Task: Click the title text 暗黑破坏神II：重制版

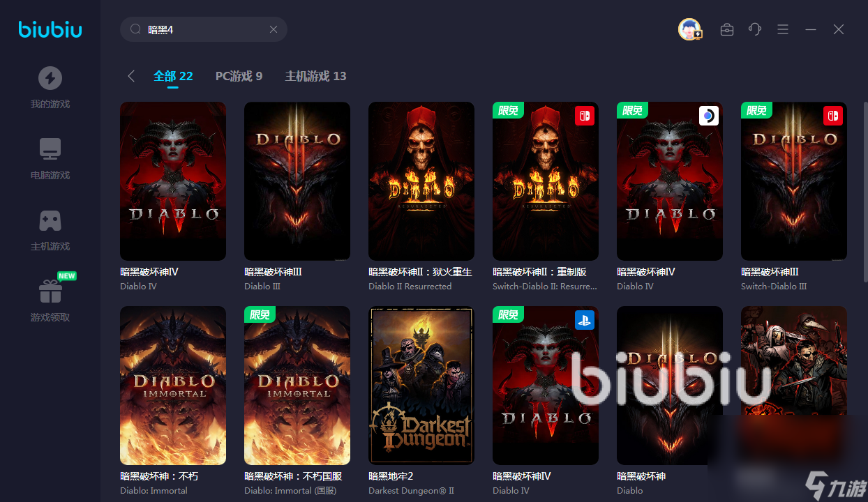Action: (539, 272)
